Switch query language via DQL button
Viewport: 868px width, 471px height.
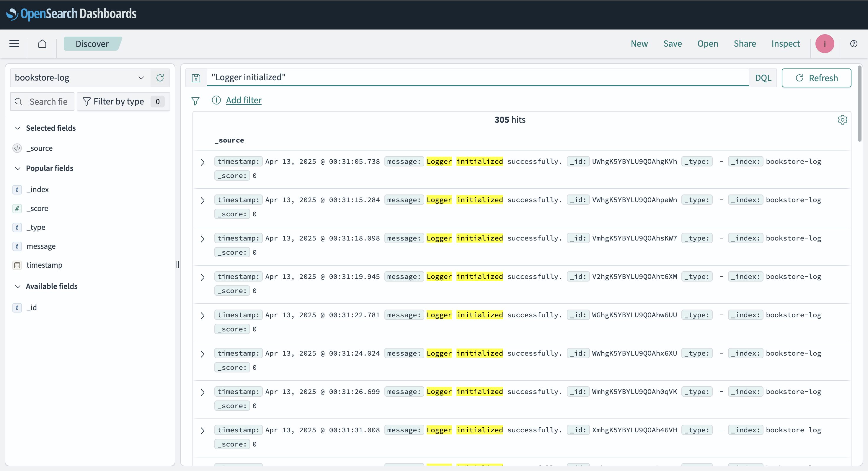[x=763, y=78]
